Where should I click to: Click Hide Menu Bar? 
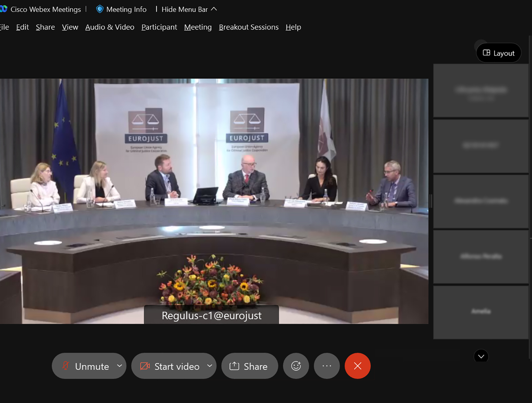185,9
